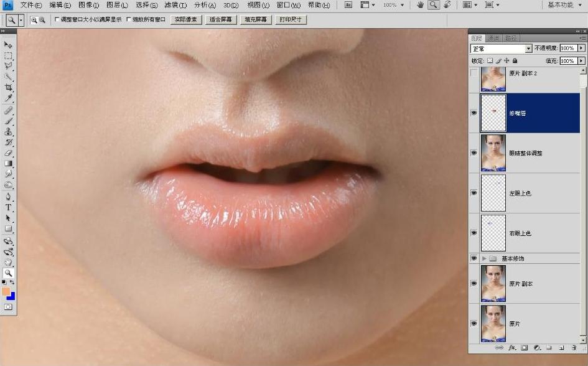The image size is (588, 366).
Task: Click the Rotate View tool in top bar
Action: (x=447, y=5)
